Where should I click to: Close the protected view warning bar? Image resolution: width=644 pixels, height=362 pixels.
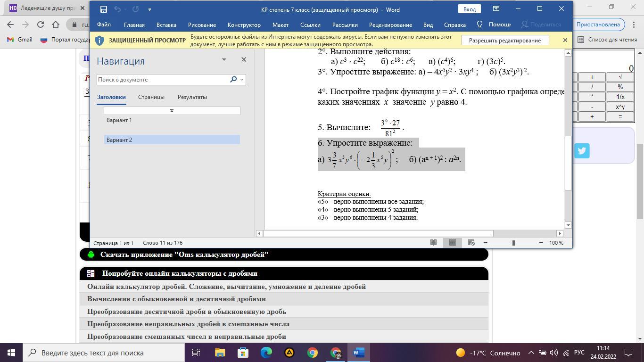pos(565,40)
